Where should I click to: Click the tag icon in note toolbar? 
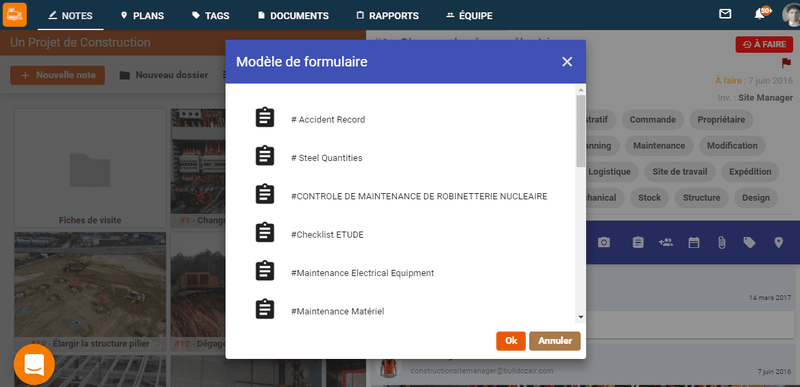[x=749, y=243]
